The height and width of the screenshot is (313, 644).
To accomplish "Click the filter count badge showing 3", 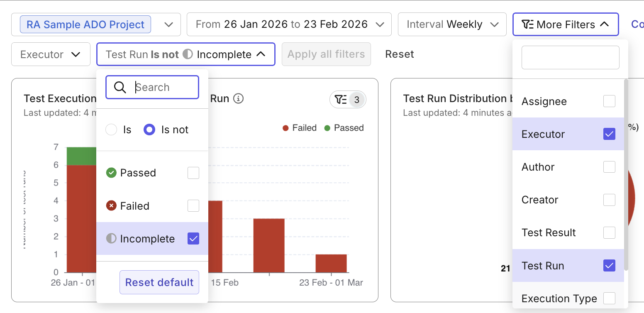I will 356,100.
